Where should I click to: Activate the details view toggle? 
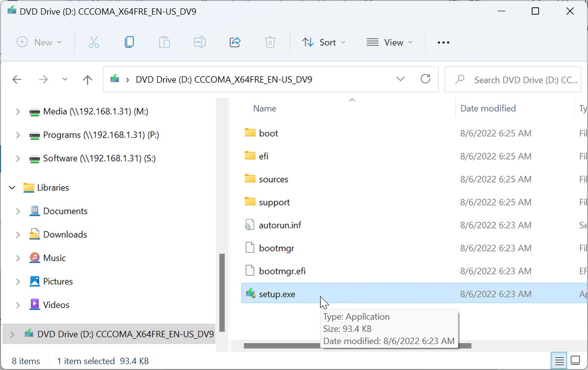(x=559, y=360)
